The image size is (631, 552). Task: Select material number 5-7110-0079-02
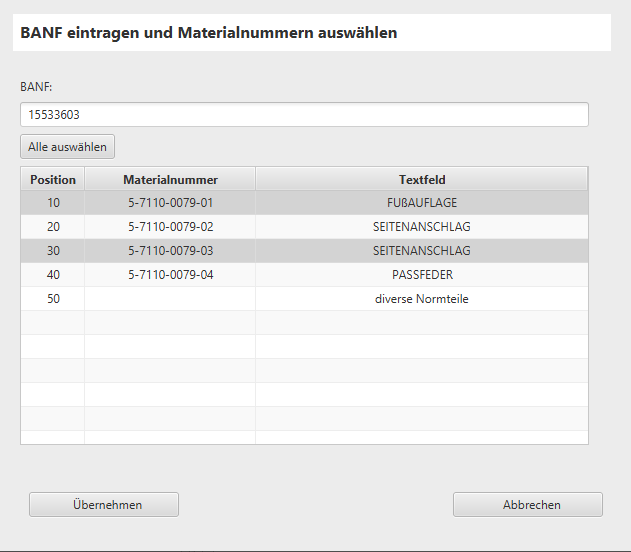tap(170, 227)
